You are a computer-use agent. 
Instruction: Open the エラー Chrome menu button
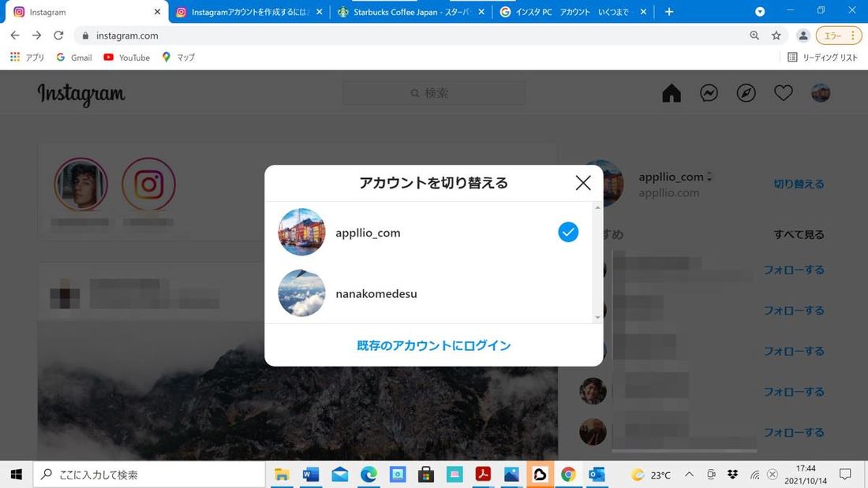click(x=839, y=35)
